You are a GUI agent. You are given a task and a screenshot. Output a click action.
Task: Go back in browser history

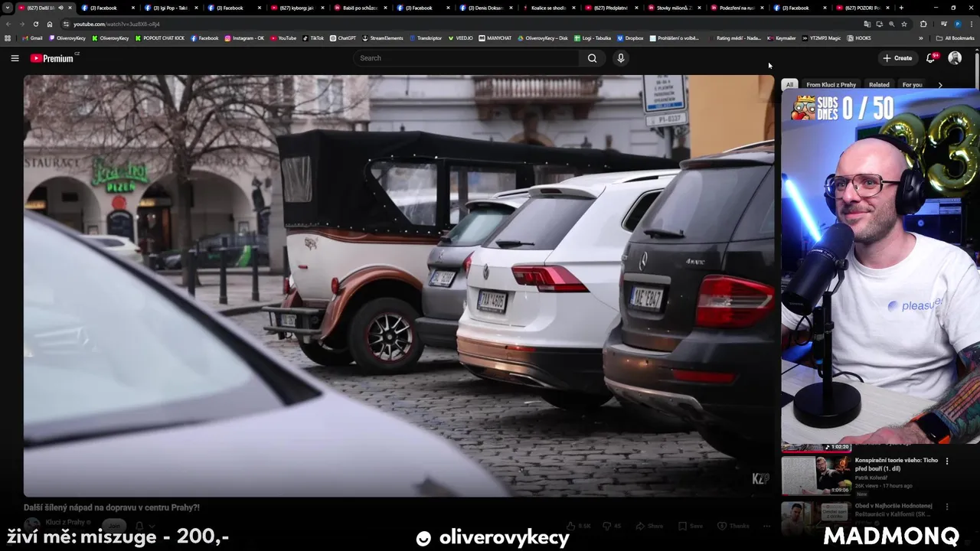[x=9, y=24]
